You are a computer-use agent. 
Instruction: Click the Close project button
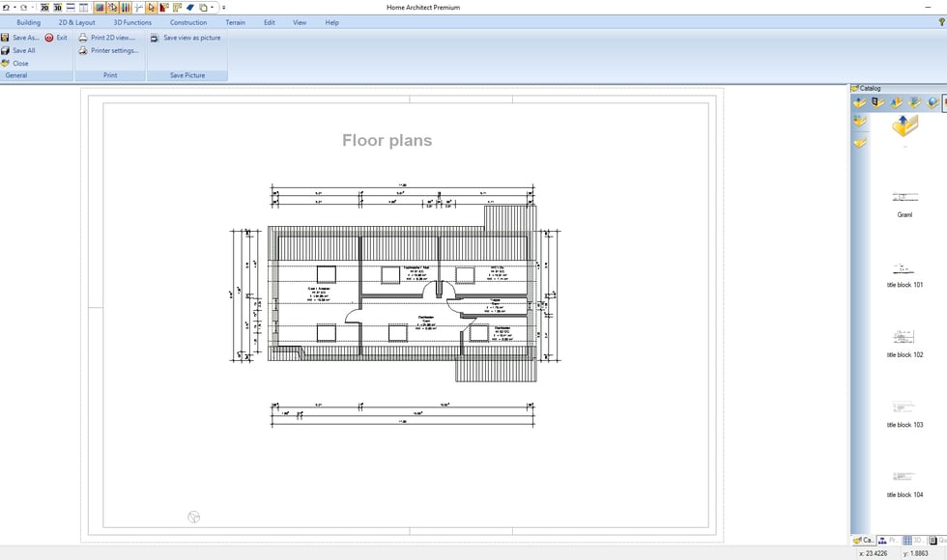click(x=15, y=64)
